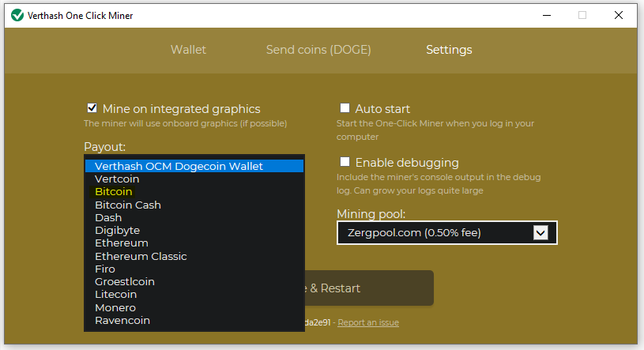The image size is (644, 350).
Task: Select Digibyte payout option
Action: click(194, 230)
